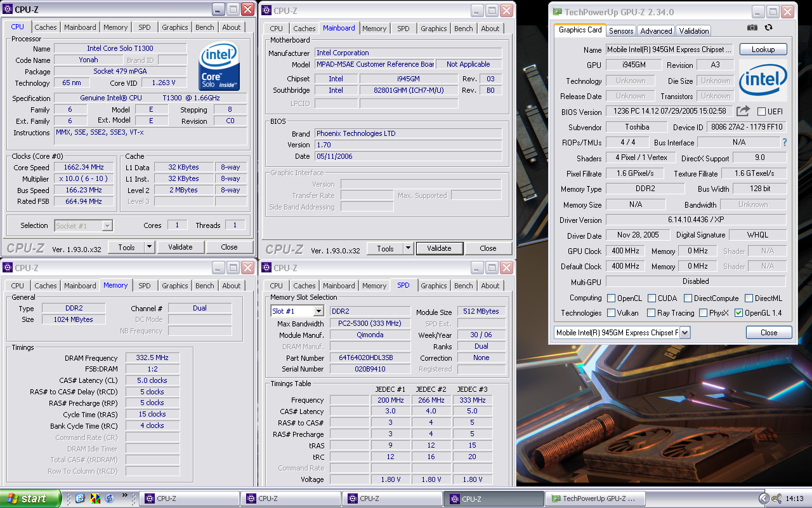The height and width of the screenshot is (508, 812).
Task: Click the title bar icon of the CPU-Z Memory window
Action: pos(8,268)
